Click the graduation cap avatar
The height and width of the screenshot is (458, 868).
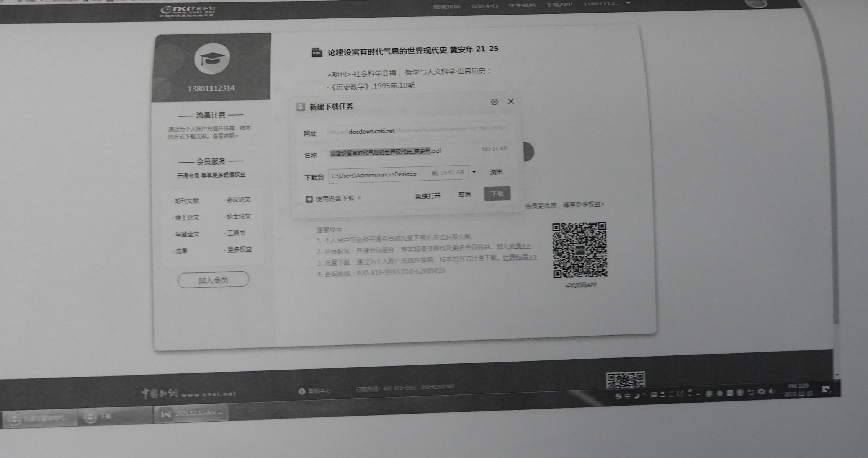pos(212,59)
